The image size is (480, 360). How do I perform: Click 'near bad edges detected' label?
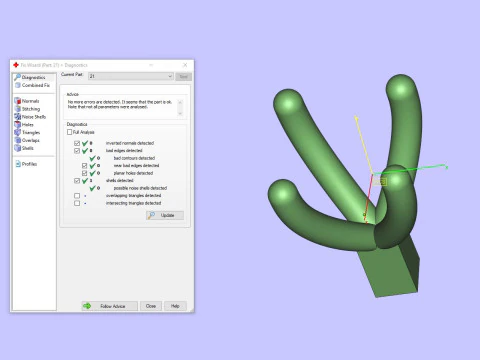pyautogui.click(x=136, y=166)
